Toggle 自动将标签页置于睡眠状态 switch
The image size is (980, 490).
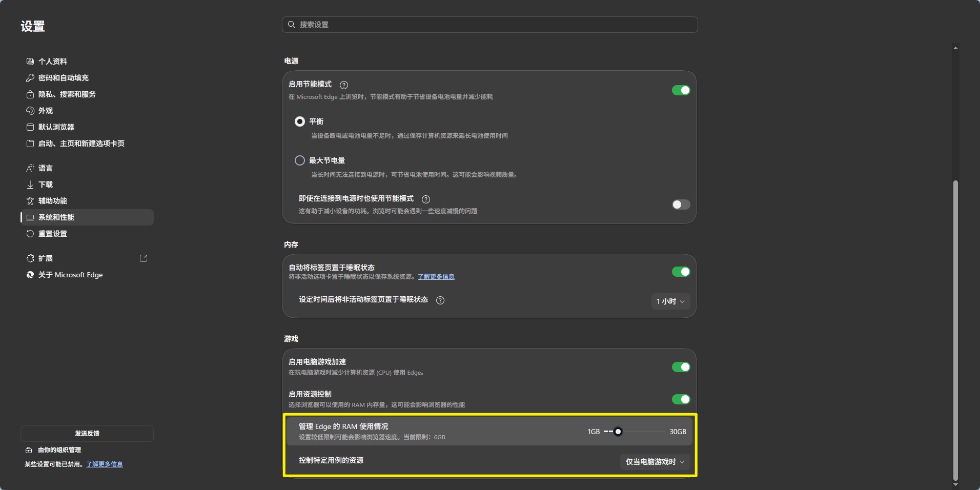pyautogui.click(x=681, y=272)
